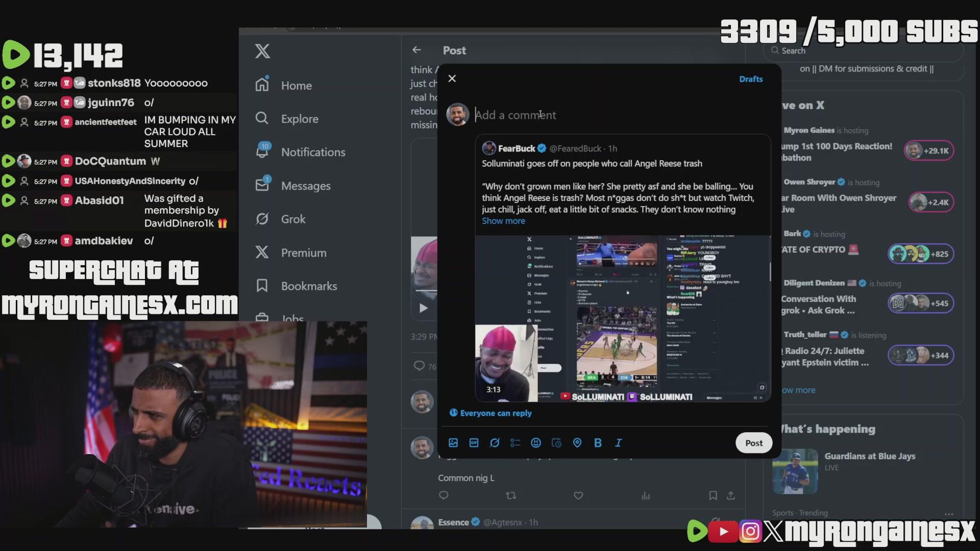Share the Common nig L post
The image size is (980, 551).
click(731, 495)
